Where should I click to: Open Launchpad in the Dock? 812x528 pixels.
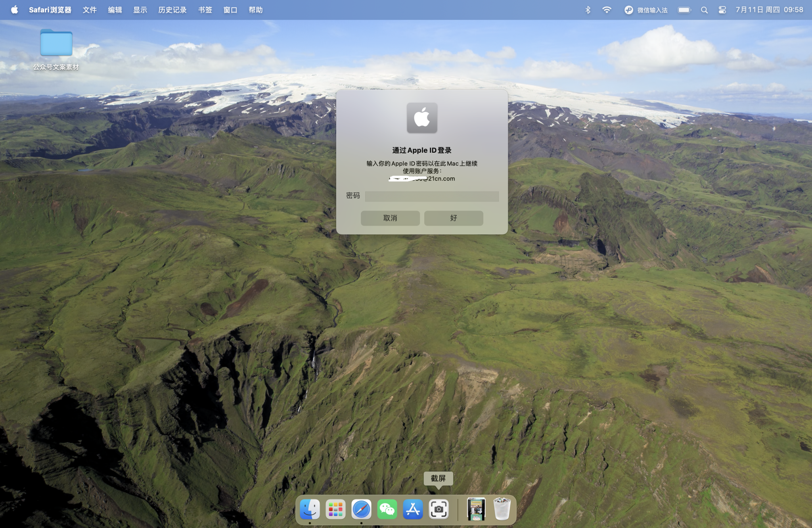pos(335,509)
